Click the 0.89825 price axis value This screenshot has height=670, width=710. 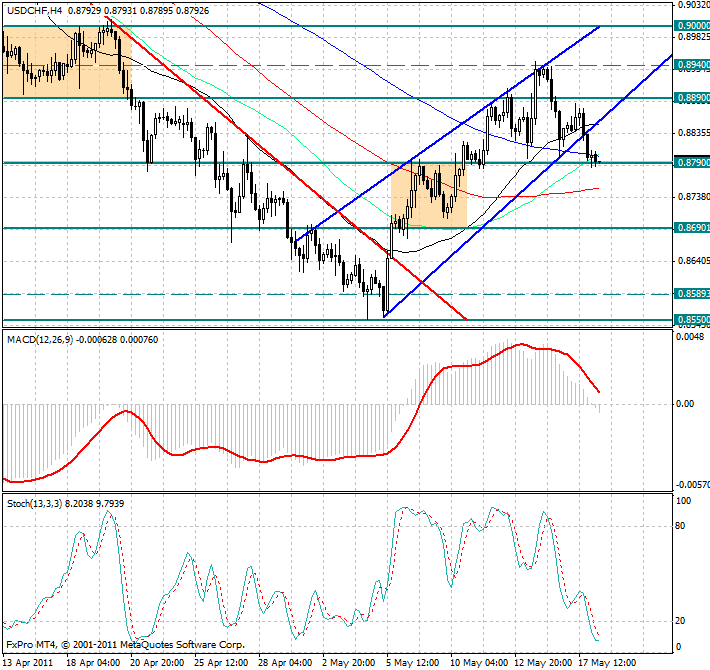pyautogui.click(x=693, y=36)
